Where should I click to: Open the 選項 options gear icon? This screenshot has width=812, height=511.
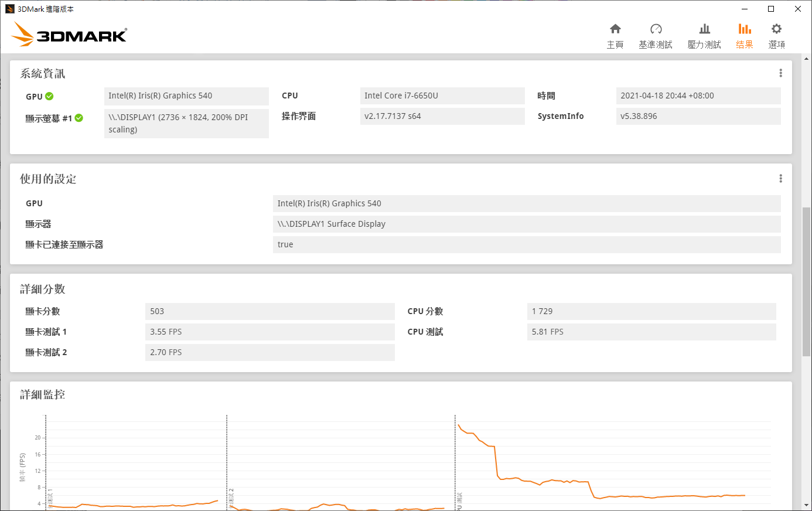tap(776, 29)
